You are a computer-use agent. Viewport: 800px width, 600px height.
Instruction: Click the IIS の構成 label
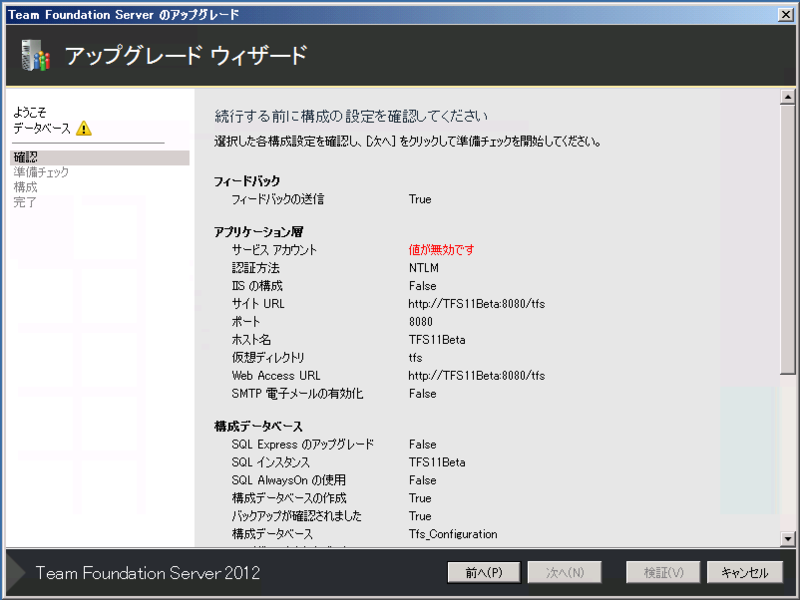coord(257,286)
